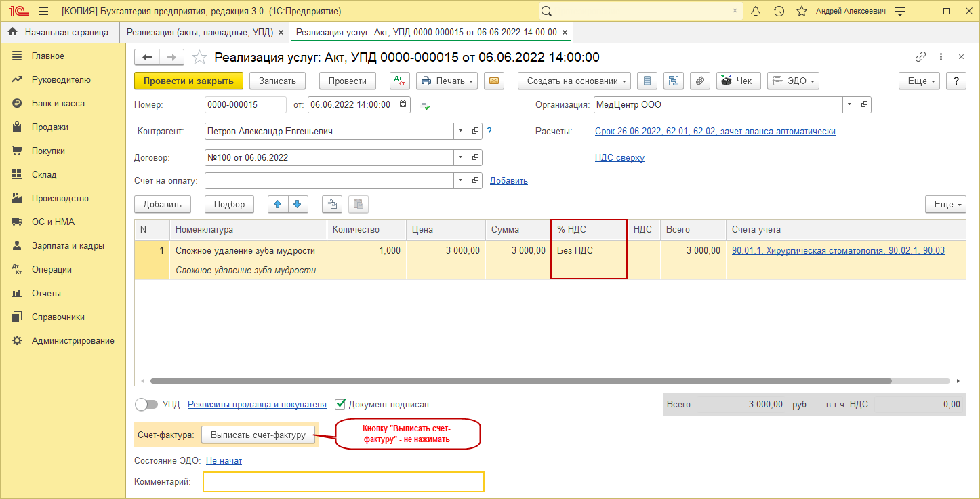
Task: Open the Создать на основании dropdown
Action: coord(575,81)
